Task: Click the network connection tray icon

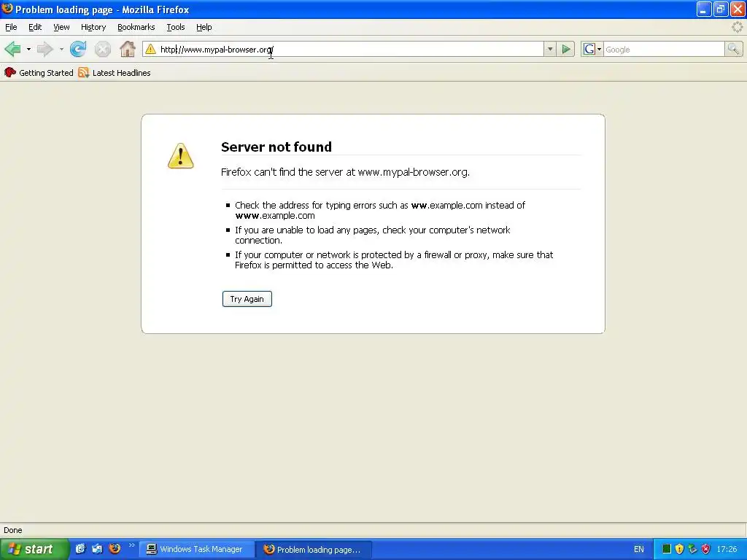Action: [x=693, y=549]
